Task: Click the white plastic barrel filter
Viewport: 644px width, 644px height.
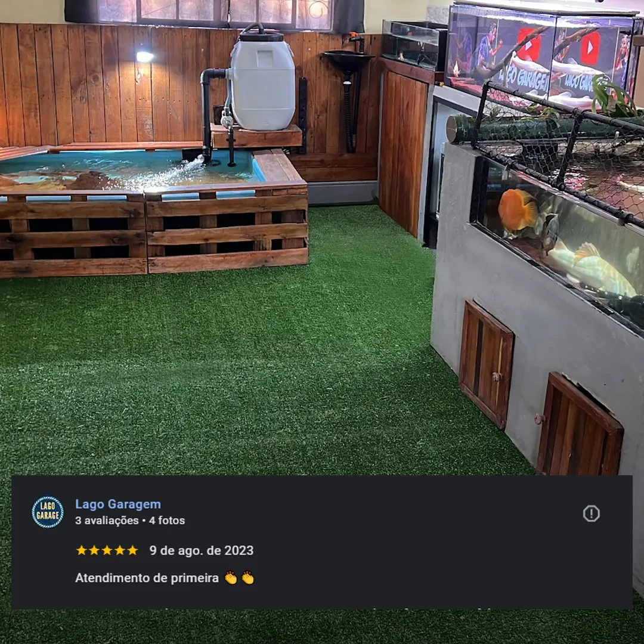Action: pyautogui.click(x=262, y=81)
